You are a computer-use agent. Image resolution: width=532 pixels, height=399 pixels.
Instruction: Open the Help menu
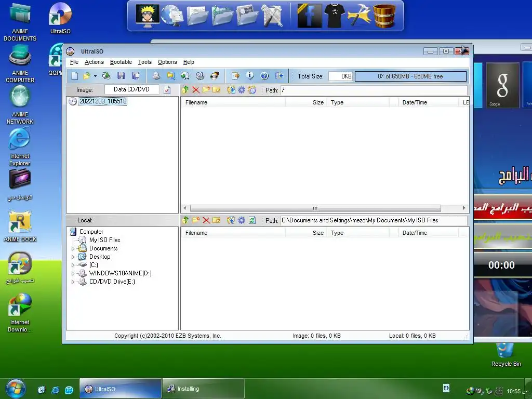[189, 62]
